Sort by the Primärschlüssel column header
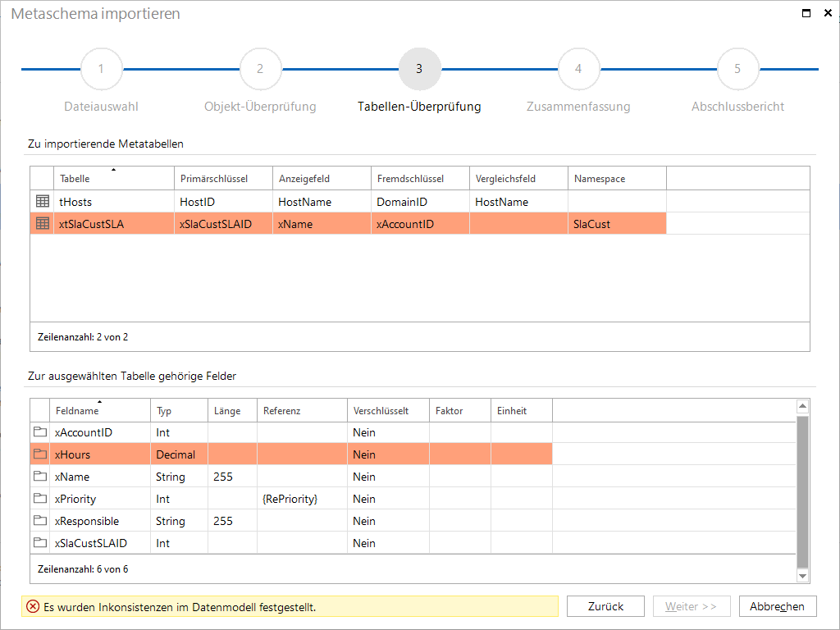Image resolution: width=840 pixels, height=630 pixels. tap(223, 178)
